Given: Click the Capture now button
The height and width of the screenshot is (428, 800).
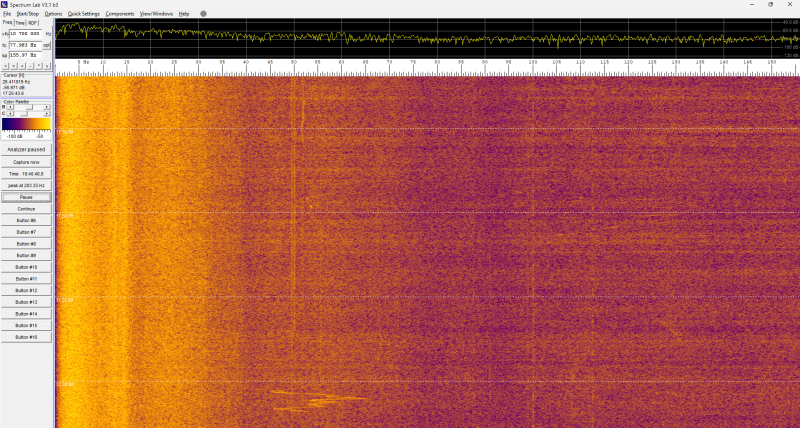Looking at the screenshot, I should tap(27, 162).
